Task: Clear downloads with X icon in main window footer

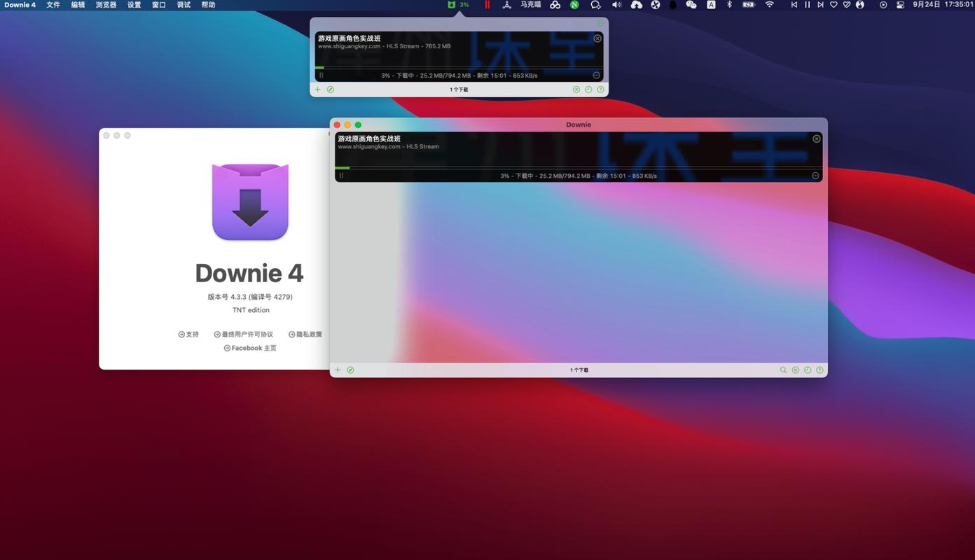Action: point(796,370)
